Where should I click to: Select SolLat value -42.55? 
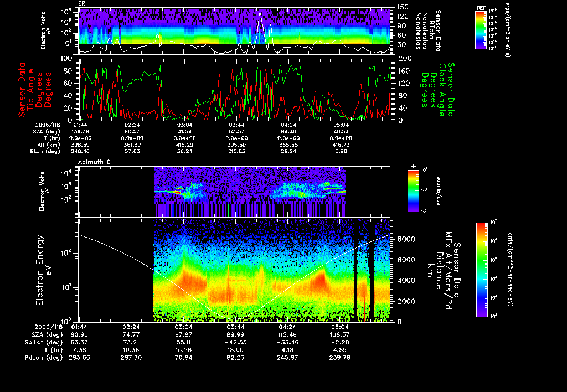pos(236,342)
